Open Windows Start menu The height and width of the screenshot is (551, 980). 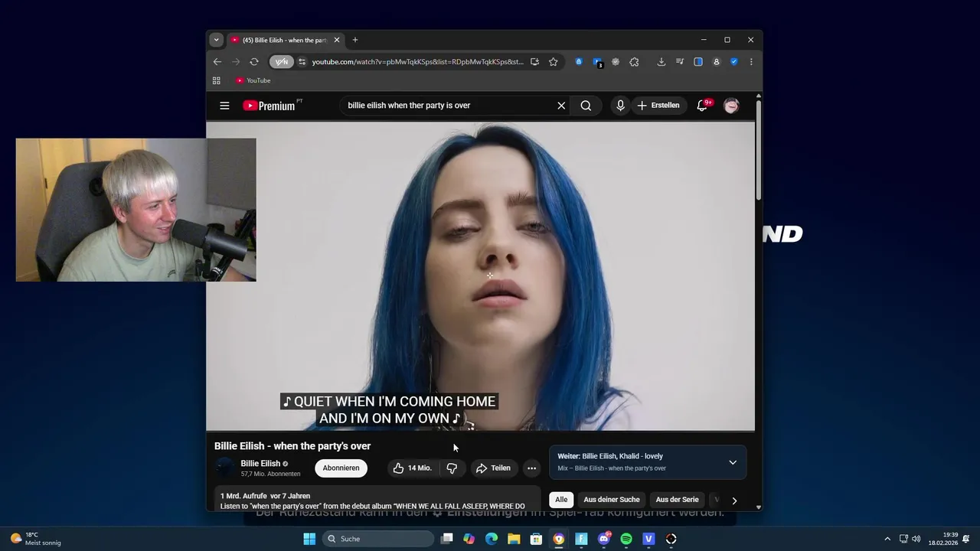309,539
